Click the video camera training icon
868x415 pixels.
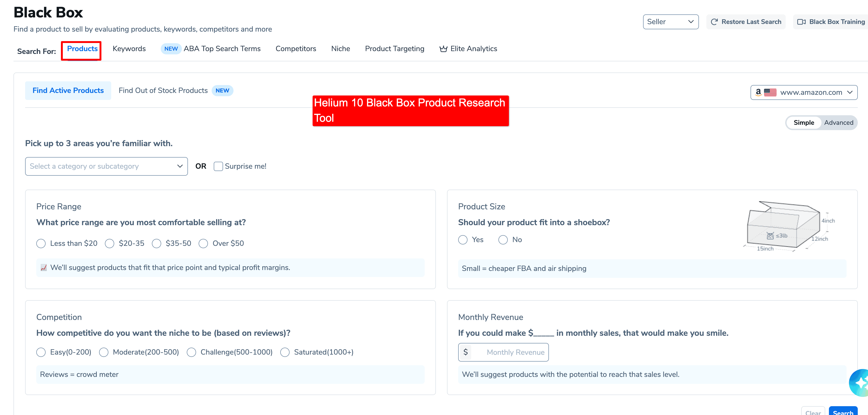(x=801, y=22)
